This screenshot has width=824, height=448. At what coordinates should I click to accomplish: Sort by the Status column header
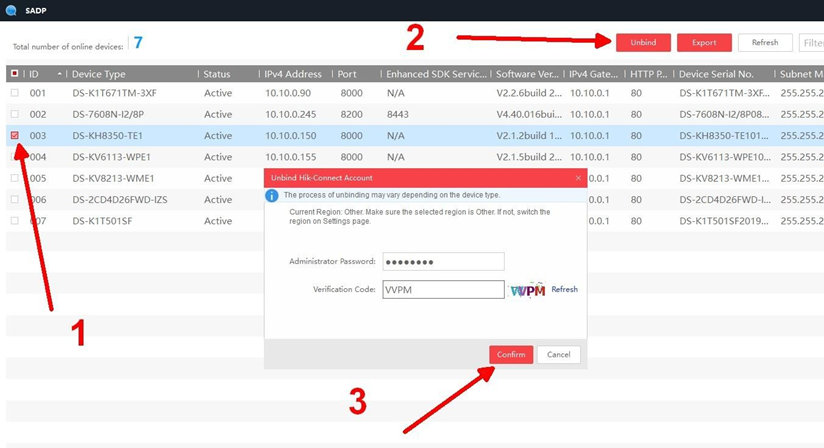pyautogui.click(x=217, y=74)
